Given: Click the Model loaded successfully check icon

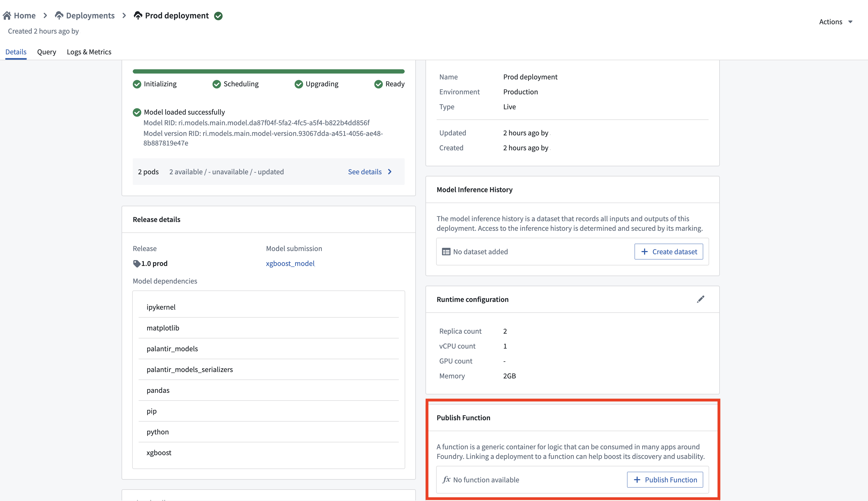Looking at the screenshot, I should (137, 112).
